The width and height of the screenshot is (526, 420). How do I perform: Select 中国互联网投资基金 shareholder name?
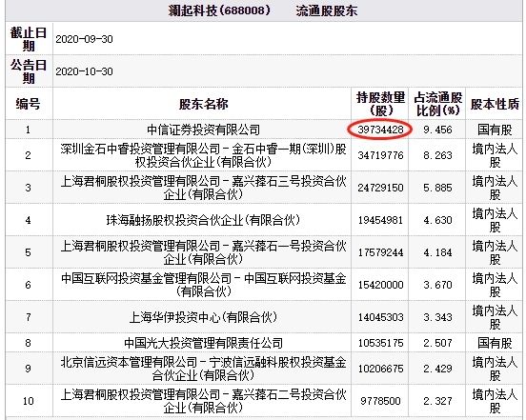(x=203, y=285)
